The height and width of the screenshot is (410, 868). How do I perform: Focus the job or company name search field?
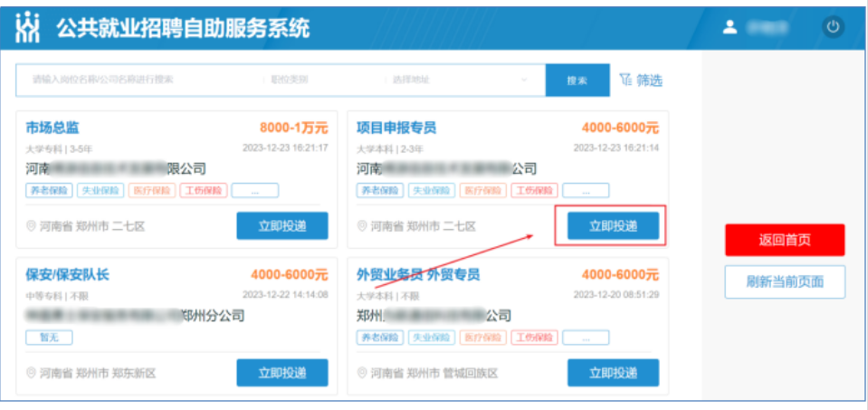(136, 80)
